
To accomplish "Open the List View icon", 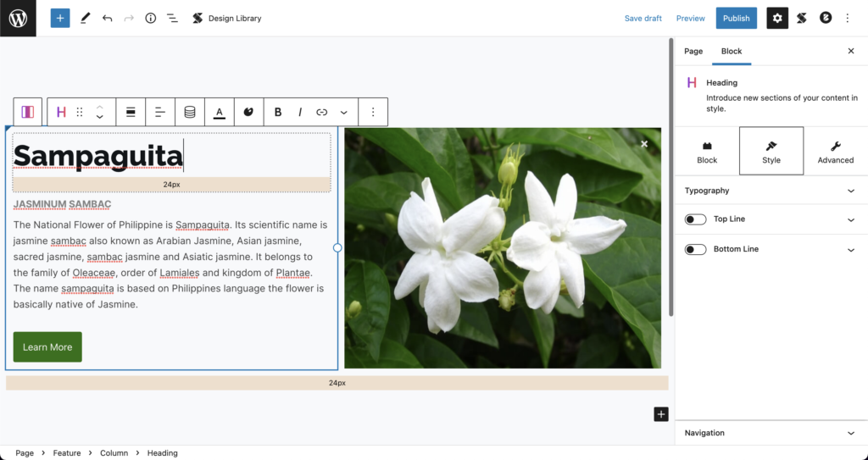I will pyautogui.click(x=172, y=19).
